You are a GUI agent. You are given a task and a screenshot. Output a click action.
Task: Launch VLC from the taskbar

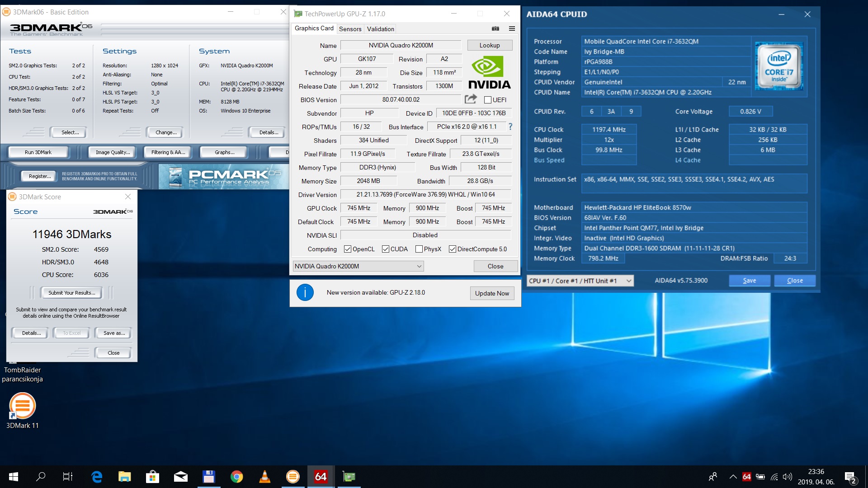(x=264, y=477)
